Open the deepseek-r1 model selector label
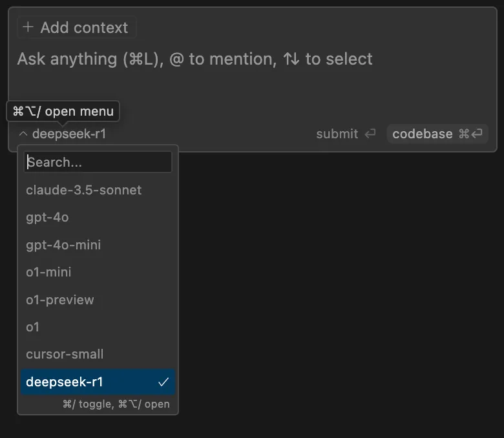Screen dimensions: 504x438 pos(68,134)
